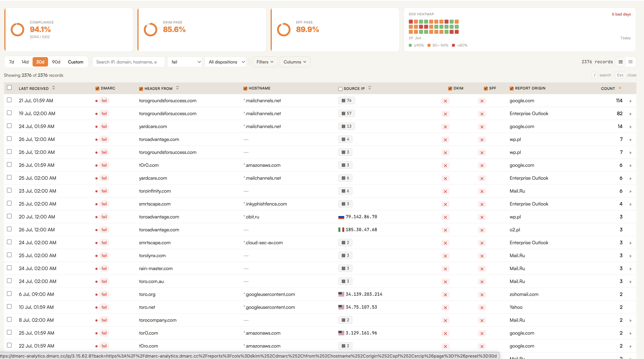This screenshot has height=359, width=644.
Task: Click the green ≥95% legend swatch
Action: click(410, 45)
